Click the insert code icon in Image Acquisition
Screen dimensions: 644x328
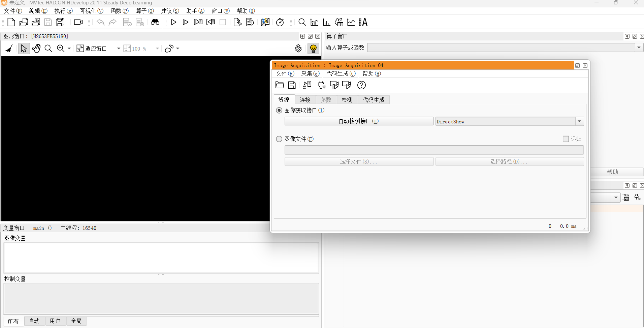click(x=307, y=85)
